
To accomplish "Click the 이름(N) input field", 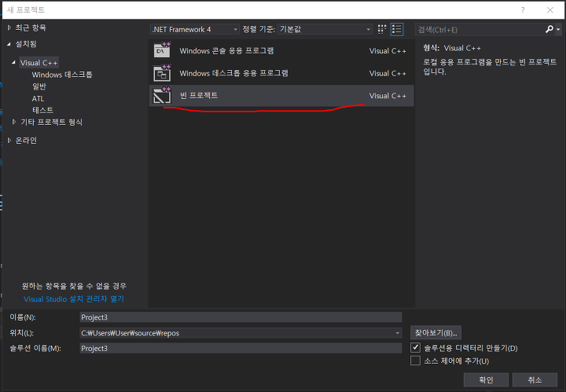I will point(241,317).
